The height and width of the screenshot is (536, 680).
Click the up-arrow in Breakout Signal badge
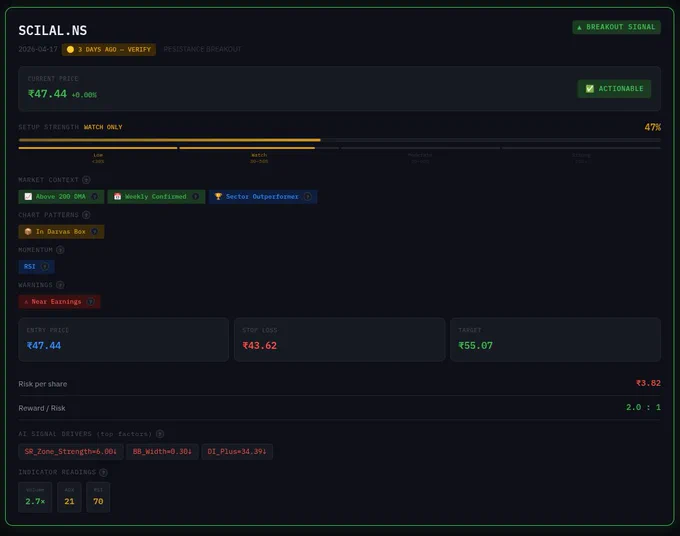[579, 27]
